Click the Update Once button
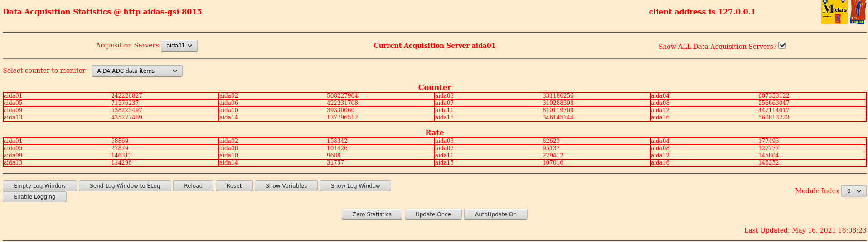This screenshot has width=868, height=242. [x=433, y=214]
